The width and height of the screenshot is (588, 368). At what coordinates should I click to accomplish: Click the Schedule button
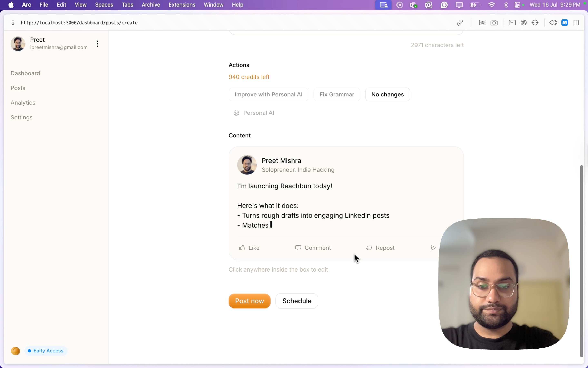coord(297,301)
